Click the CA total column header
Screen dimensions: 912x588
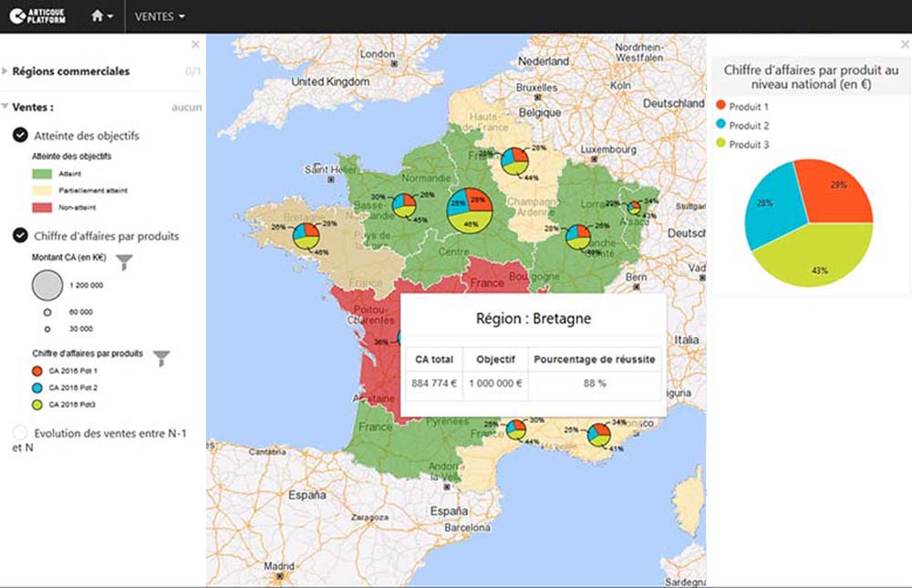(434, 359)
